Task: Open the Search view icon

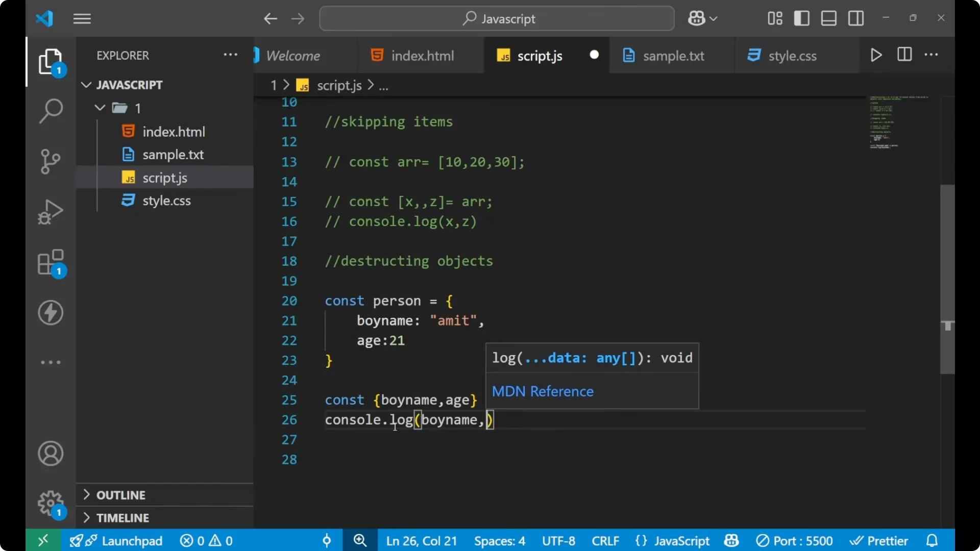Action: pyautogui.click(x=51, y=110)
